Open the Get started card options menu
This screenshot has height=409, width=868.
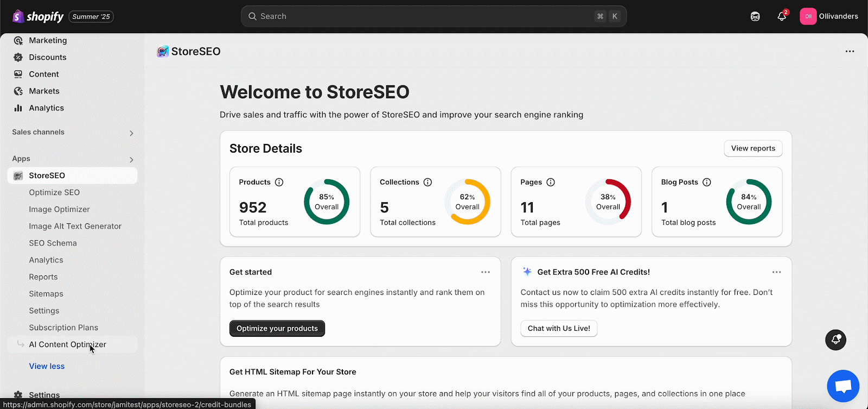pos(486,272)
